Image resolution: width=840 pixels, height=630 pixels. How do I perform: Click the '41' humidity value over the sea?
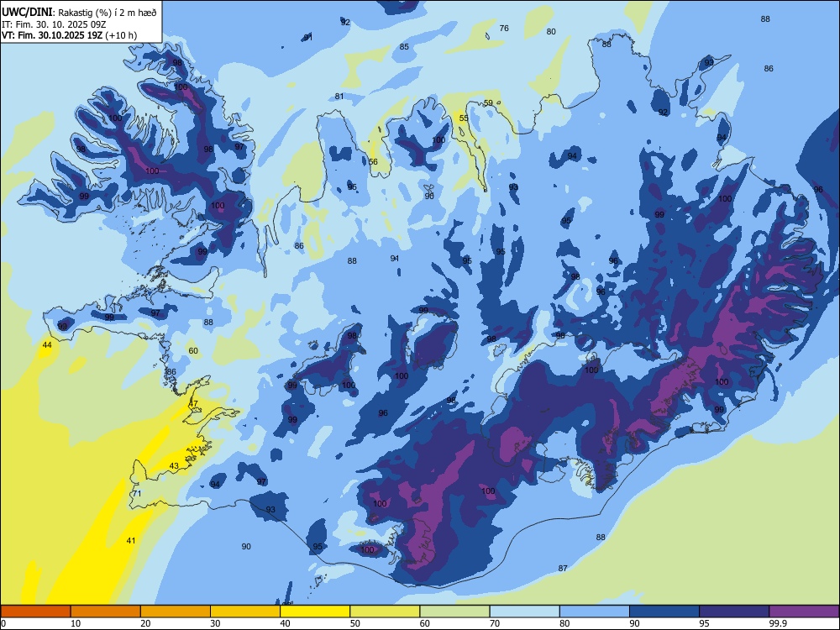pos(131,540)
